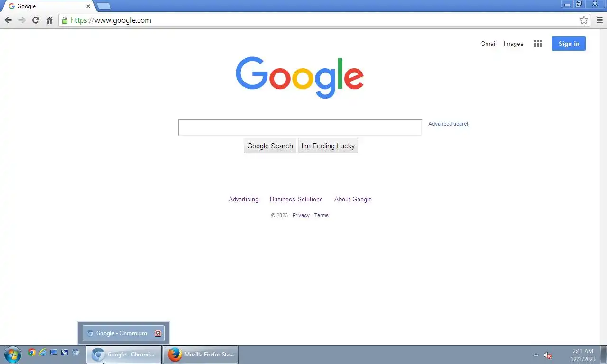Image resolution: width=607 pixels, height=364 pixels.
Task: Click the Switch between windows quick launch icon
Action: 64,352
